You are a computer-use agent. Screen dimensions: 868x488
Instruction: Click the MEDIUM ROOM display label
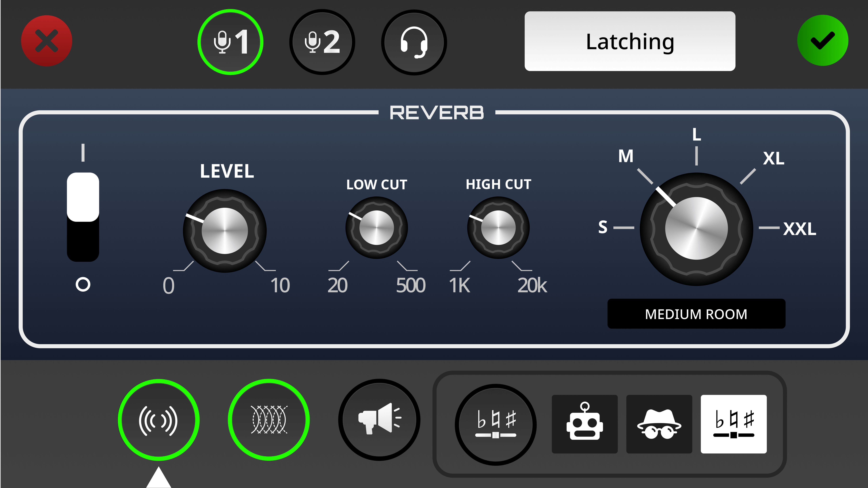point(696,314)
